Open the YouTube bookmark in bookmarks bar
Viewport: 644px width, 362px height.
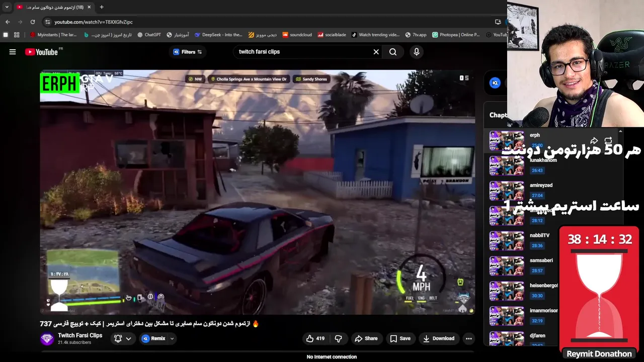click(x=496, y=35)
